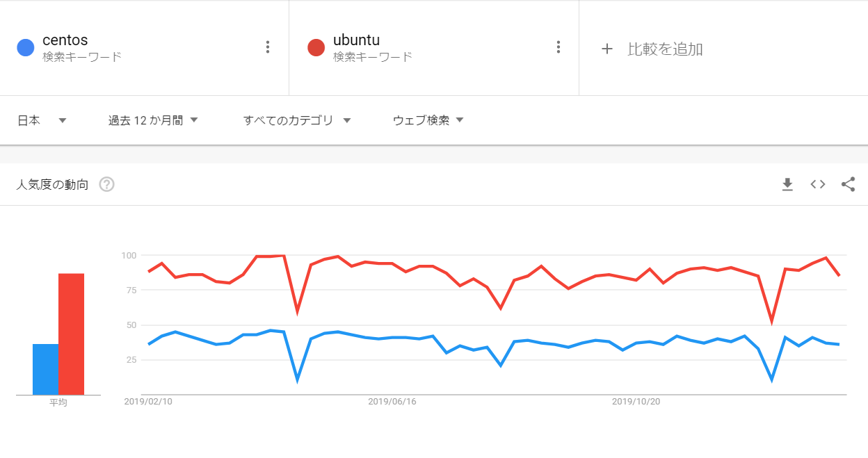Download the trend data as CSV
The width and height of the screenshot is (868, 458).
point(787,184)
